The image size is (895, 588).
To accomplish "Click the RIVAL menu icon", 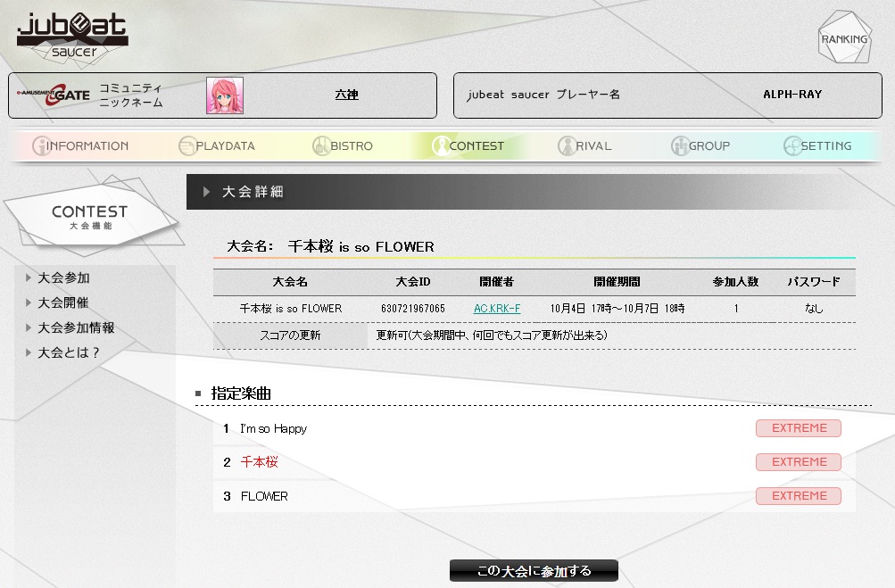I will (567, 145).
